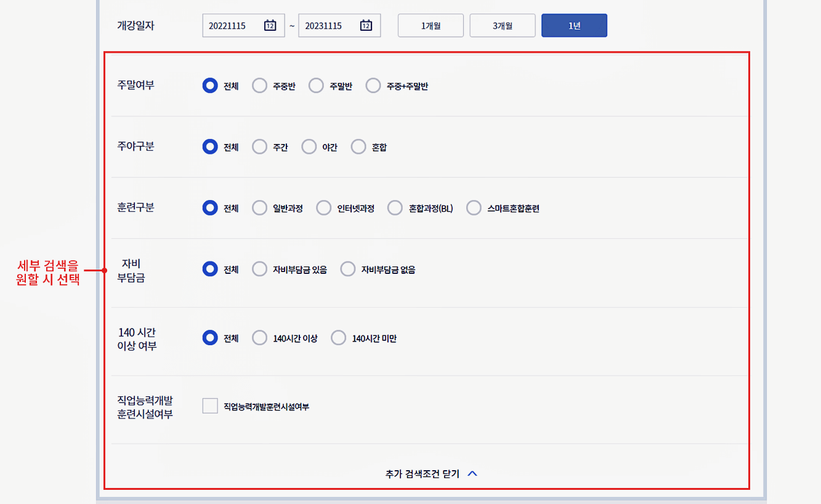This screenshot has width=821, height=504.
Task: Click start date field 20221115
Action: tap(243, 26)
